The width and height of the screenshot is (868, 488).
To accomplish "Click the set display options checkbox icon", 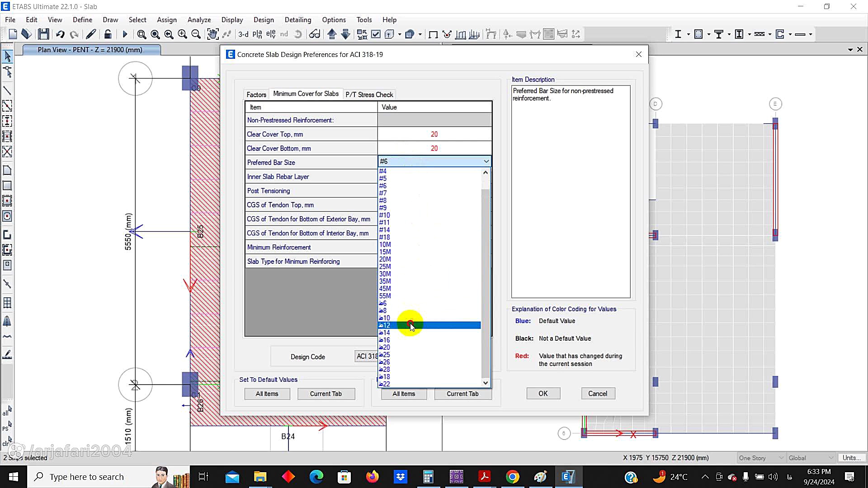I will click(376, 34).
